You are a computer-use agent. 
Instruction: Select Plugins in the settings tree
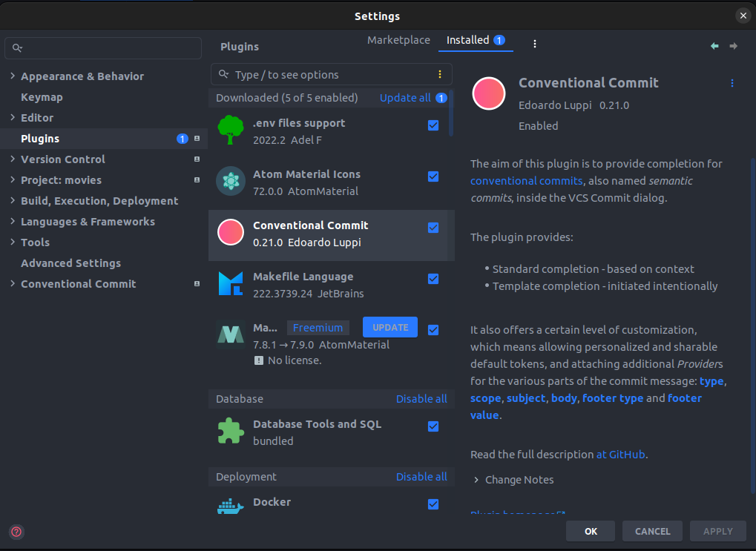point(104,139)
